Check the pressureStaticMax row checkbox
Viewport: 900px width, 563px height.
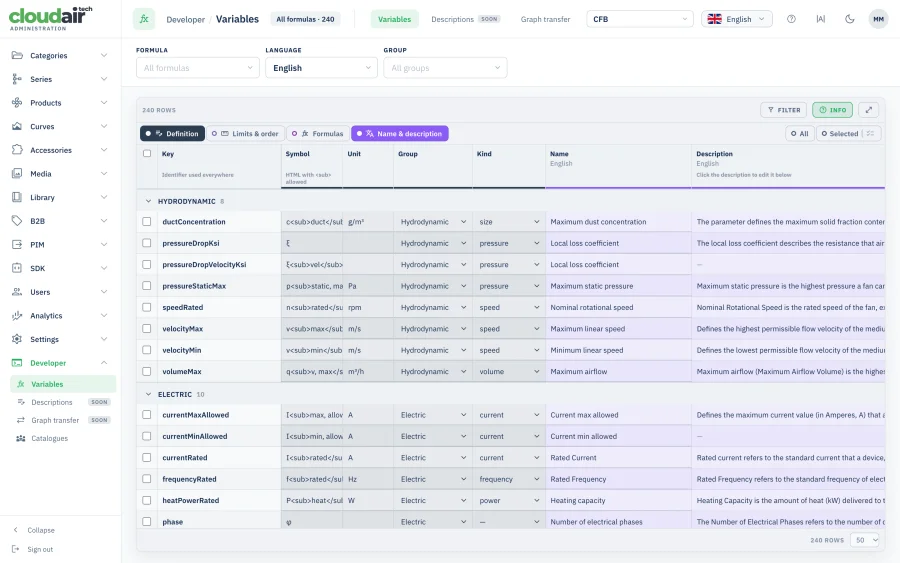tap(147, 286)
